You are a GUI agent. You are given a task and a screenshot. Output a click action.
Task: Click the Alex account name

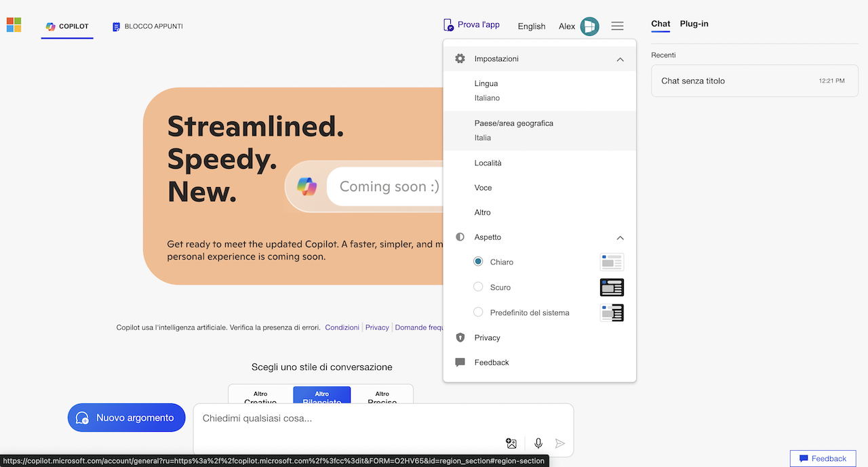(x=567, y=26)
